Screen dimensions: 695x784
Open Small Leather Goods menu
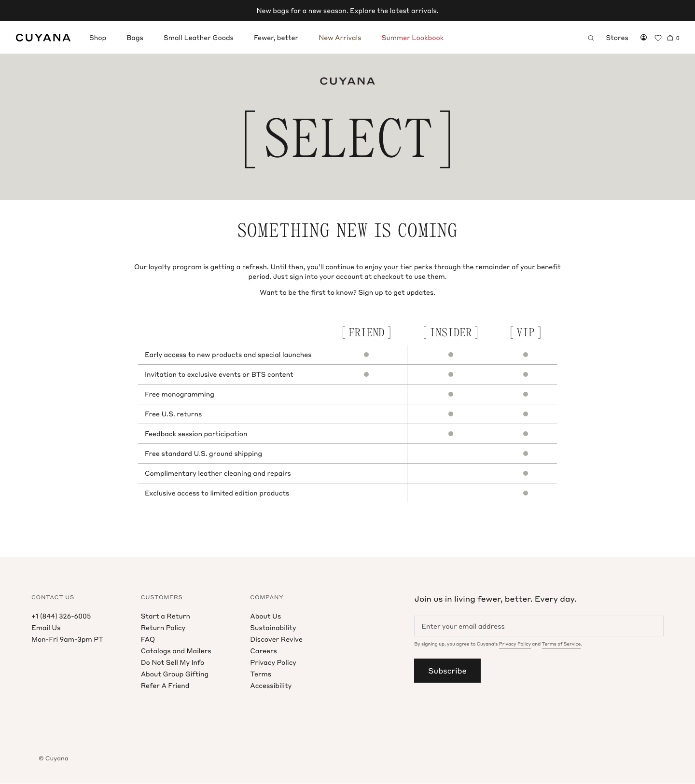click(x=198, y=38)
